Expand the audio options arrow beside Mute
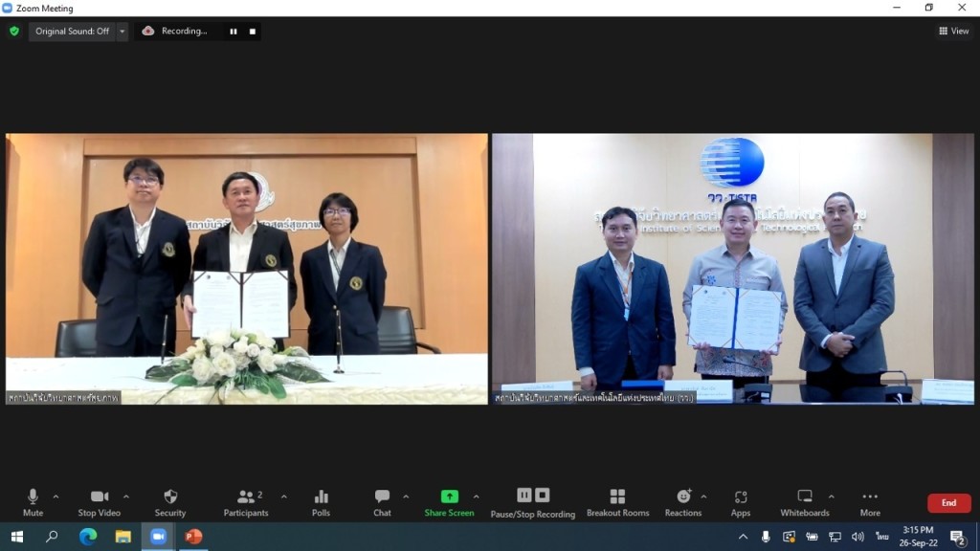980x551 pixels. (x=56, y=496)
